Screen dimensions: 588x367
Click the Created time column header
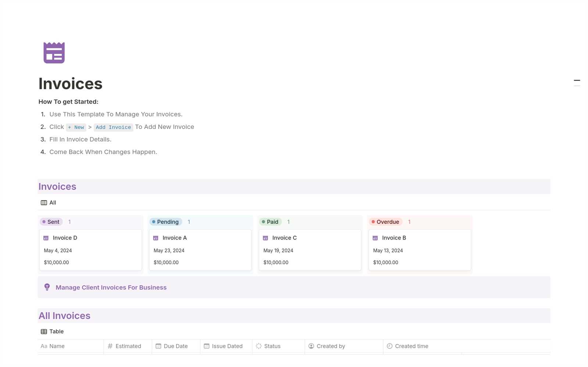(423, 346)
